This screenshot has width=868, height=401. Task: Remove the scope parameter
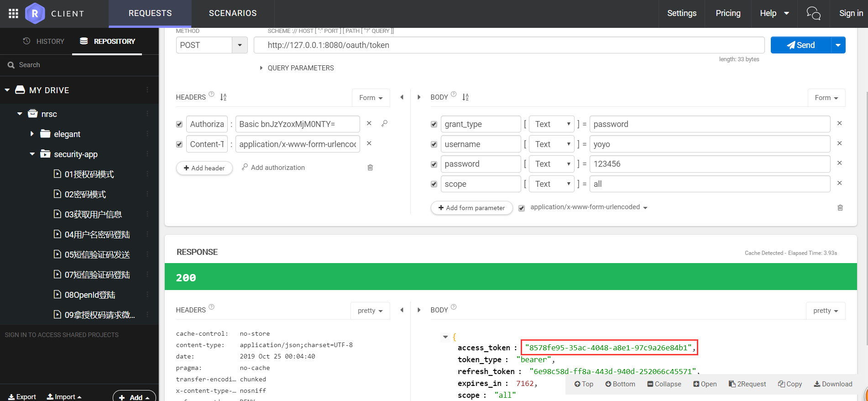[x=839, y=183]
